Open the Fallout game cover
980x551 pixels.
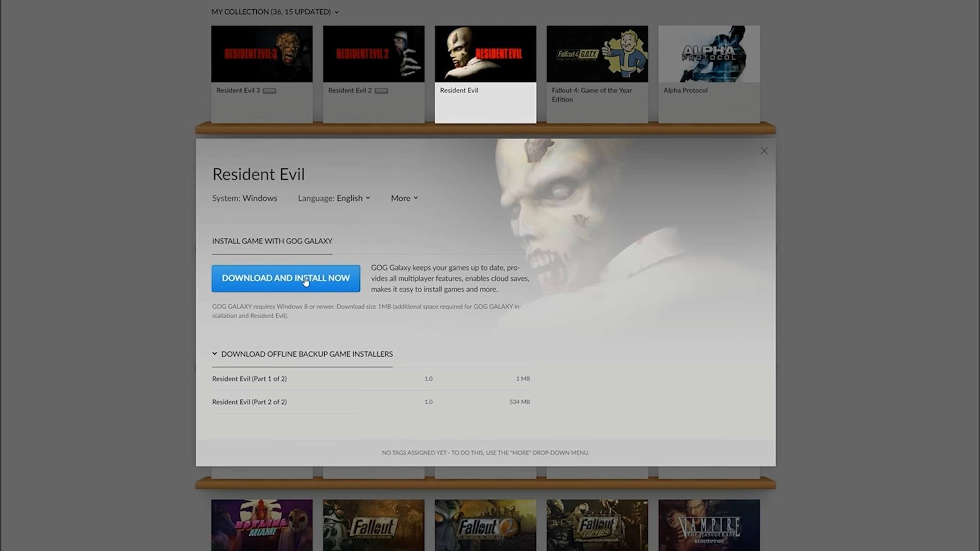pos(374,525)
